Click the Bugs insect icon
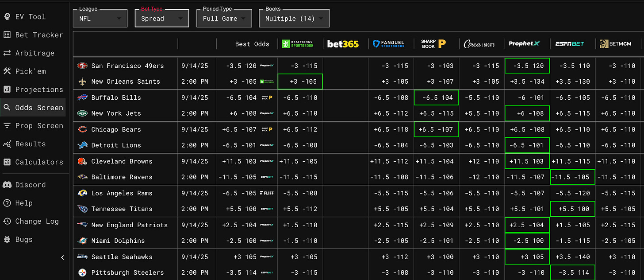The width and height of the screenshot is (644, 280). (x=7, y=239)
